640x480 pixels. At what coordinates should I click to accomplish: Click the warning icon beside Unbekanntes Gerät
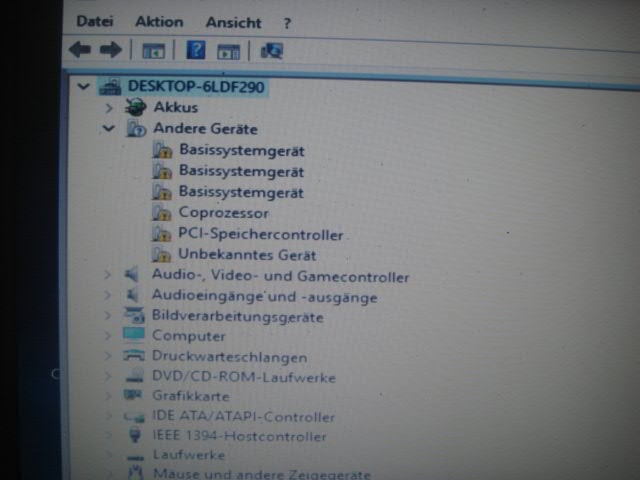coord(161,254)
